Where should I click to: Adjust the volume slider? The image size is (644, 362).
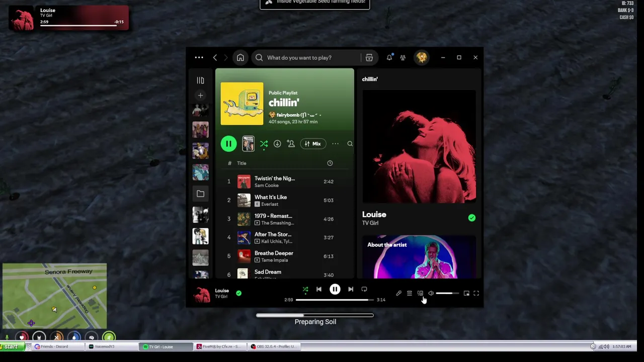tap(447, 293)
